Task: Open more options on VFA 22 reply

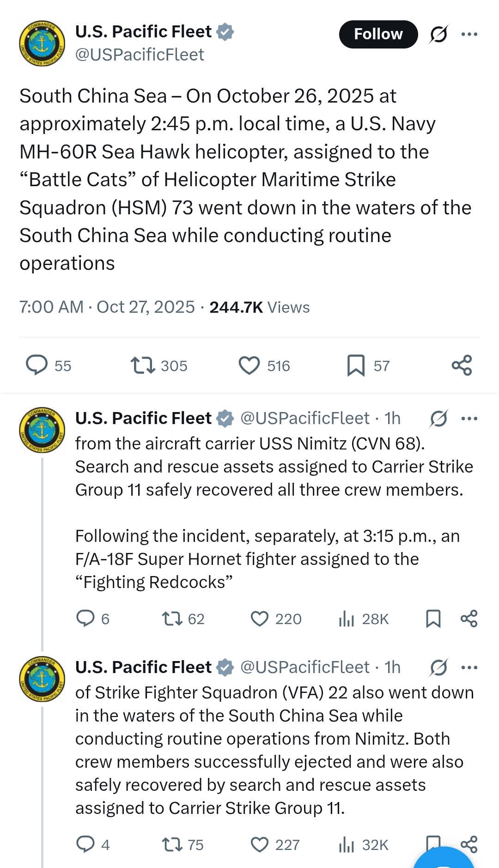Action: click(469, 668)
